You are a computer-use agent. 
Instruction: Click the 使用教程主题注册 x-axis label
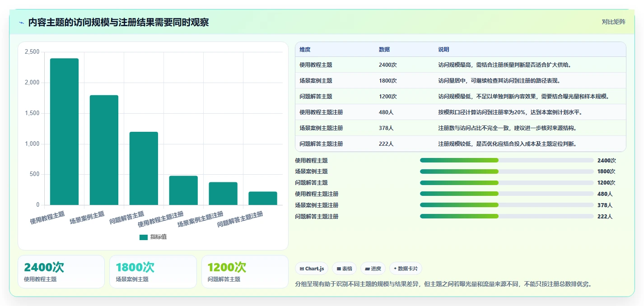pos(160,219)
